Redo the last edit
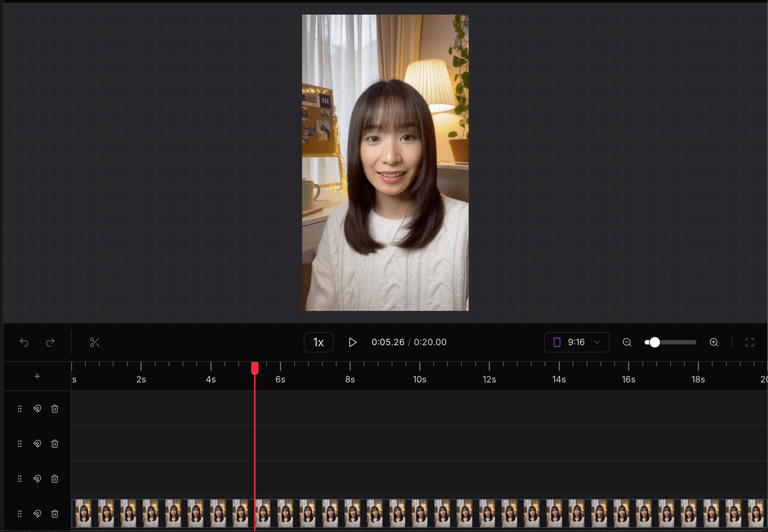768x532 pixels. click(x=50, y=342)
